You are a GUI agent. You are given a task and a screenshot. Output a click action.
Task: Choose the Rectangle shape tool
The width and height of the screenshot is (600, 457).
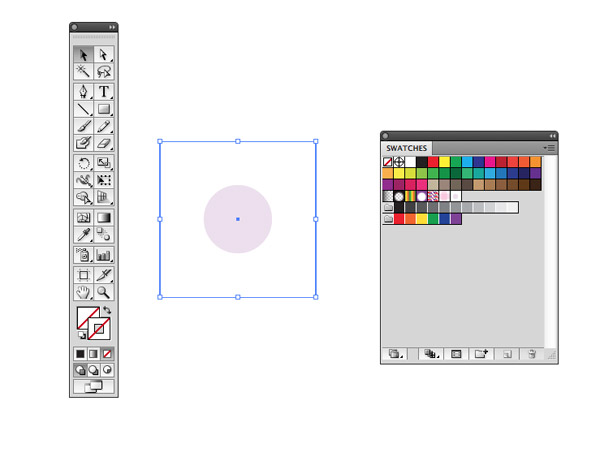coord(104,109)
